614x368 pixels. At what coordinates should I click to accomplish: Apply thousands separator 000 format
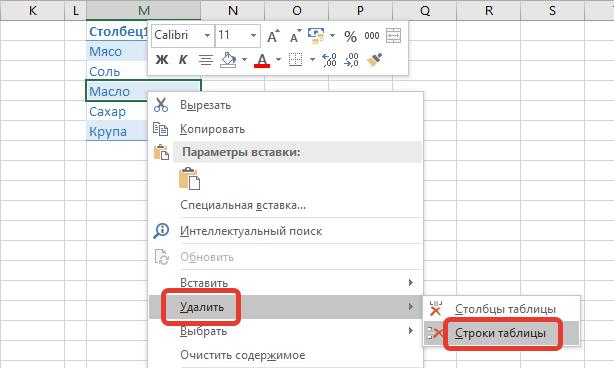(x=372, y=36)
